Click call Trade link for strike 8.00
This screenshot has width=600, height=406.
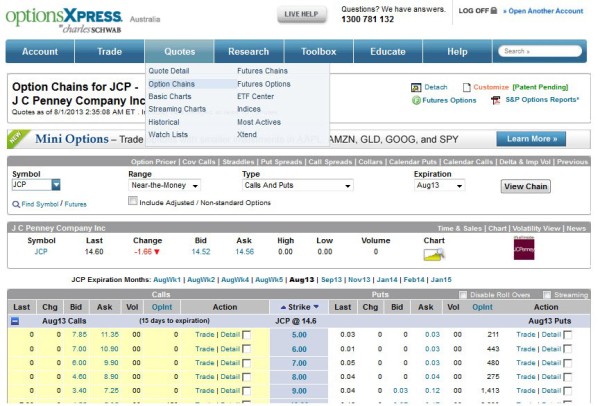tap(205, 377)
